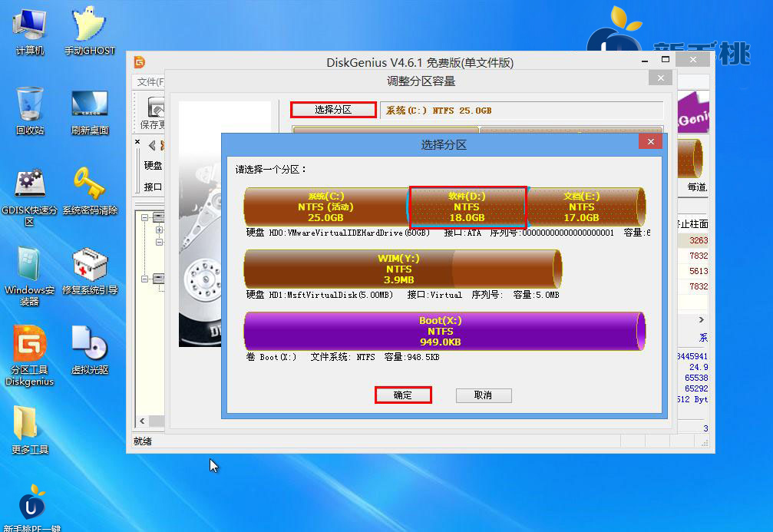Close the 调整分区容量 dialog
The width and height of the screenshot is (773, 532).
pos(661,78)
